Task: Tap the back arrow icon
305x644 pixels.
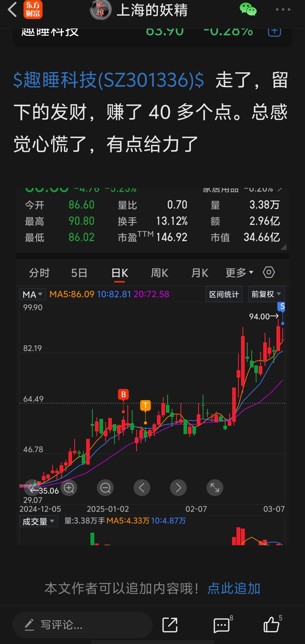Action: pos(12,10)
